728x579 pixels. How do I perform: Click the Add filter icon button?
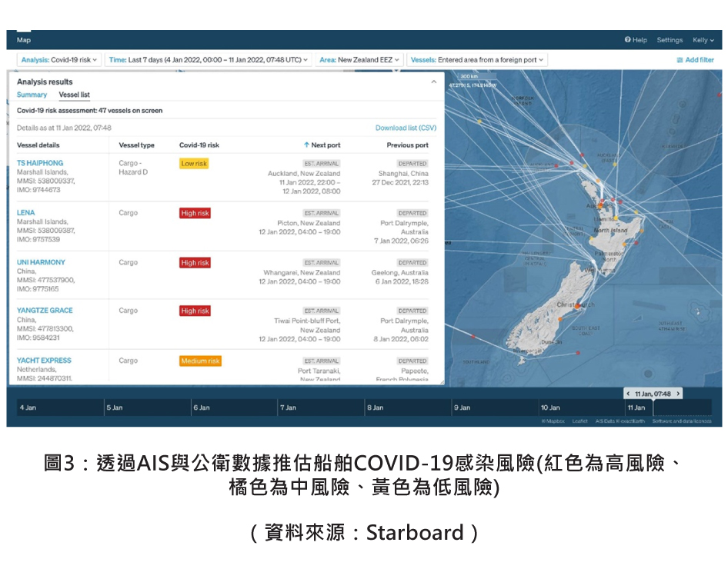680,60
